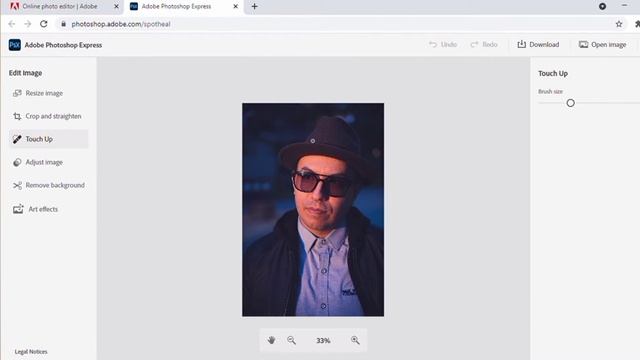
Task: Click the Touch Up panel heading
Action: point(553,73)
